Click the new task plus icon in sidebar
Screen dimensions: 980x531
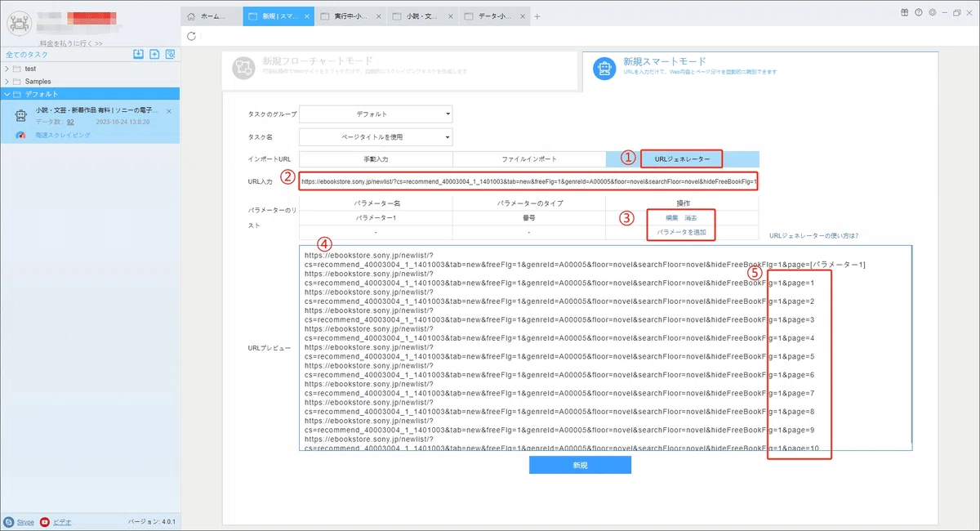click(154, 55)
